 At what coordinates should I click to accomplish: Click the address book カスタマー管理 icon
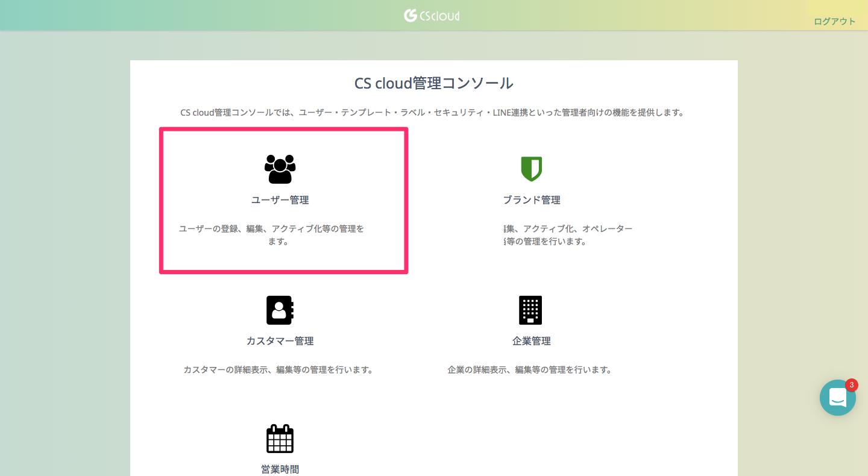pos(280,310)
